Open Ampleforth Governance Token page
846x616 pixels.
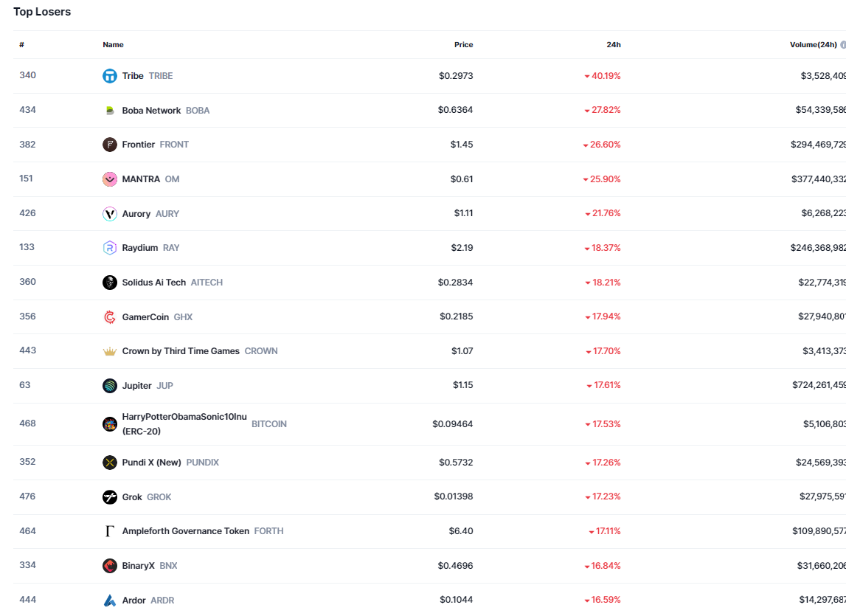(185, 531)
